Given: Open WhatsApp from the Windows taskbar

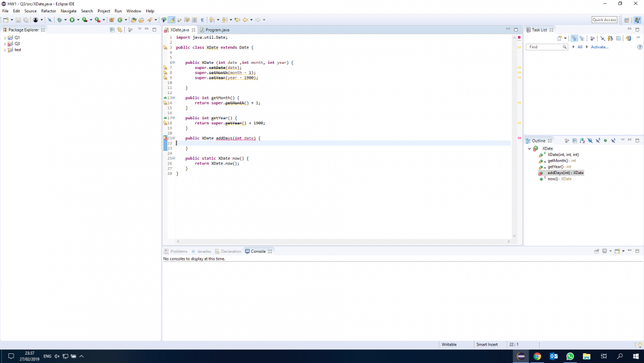Looking at the screenshot, I should (x=570, y=357).
